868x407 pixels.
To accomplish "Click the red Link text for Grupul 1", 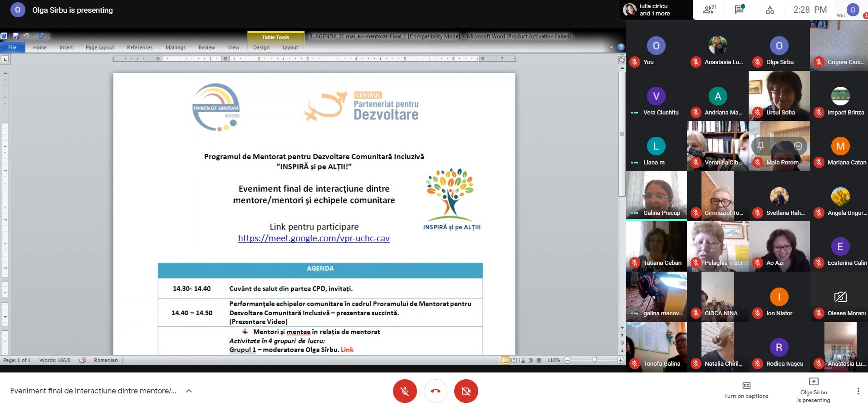I will tap(347, 349).
